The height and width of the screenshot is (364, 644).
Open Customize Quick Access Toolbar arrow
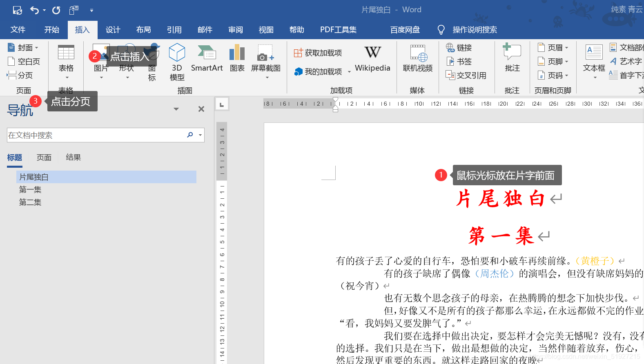point(91,10)
